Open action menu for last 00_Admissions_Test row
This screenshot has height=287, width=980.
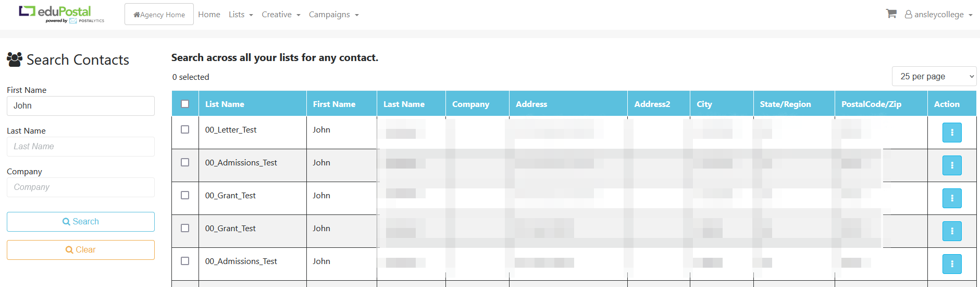pyautogui.click(x=952, y=264)
